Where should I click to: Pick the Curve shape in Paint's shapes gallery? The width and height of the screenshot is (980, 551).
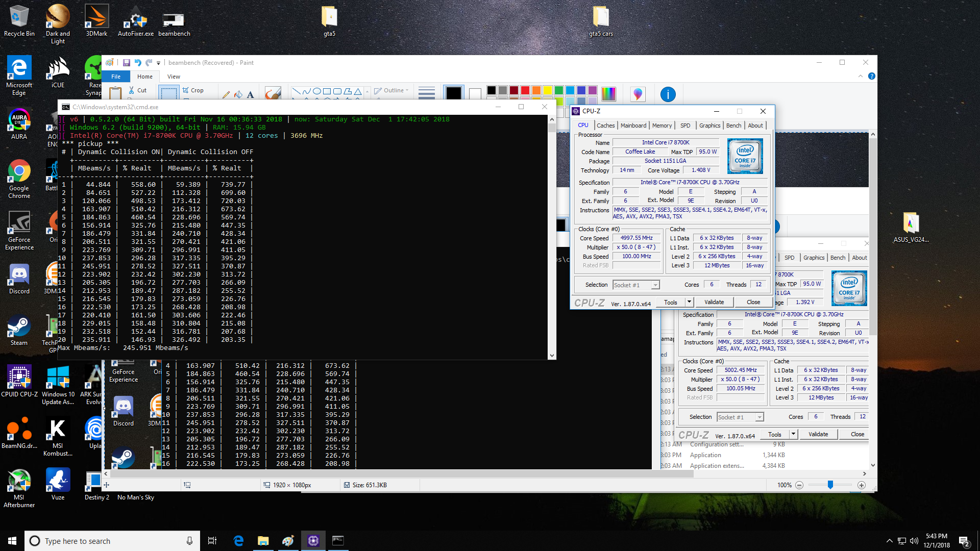pyautogui.click(x=306, y=91)
